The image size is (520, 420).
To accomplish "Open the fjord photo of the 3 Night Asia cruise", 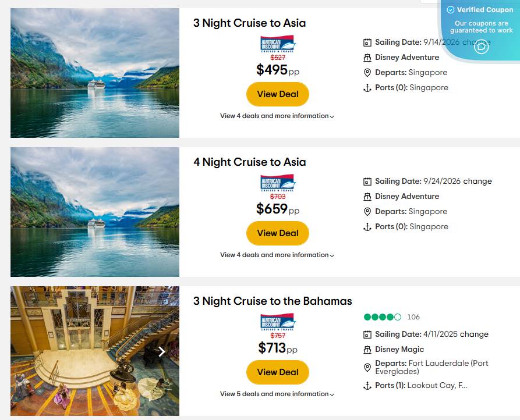I will [x=94, y=73].
